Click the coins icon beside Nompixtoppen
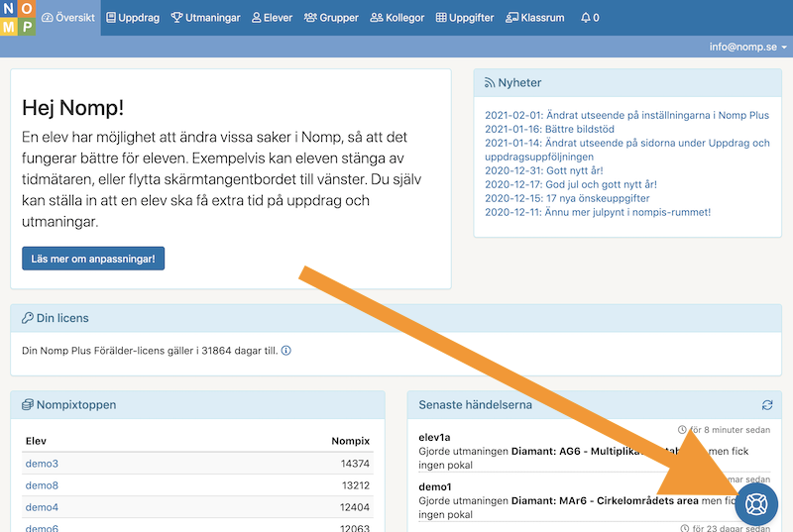The image size is (793, 532). tap(28, 404)
